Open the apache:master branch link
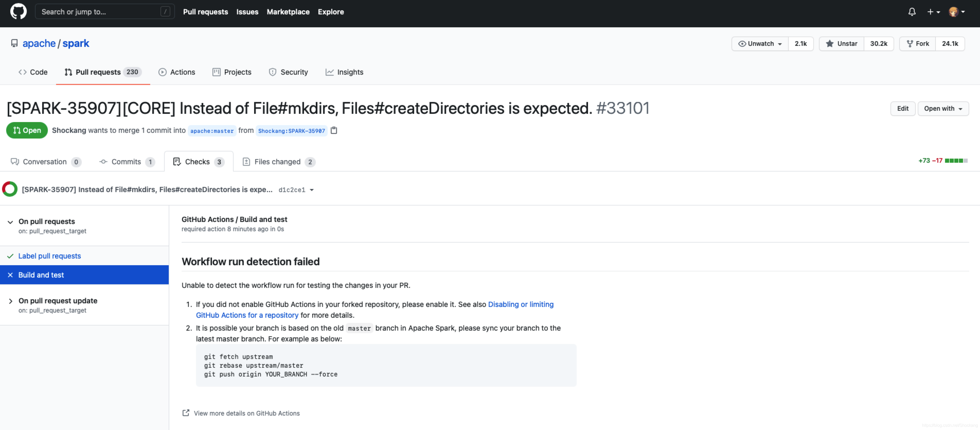 click(x=212, y=131)
